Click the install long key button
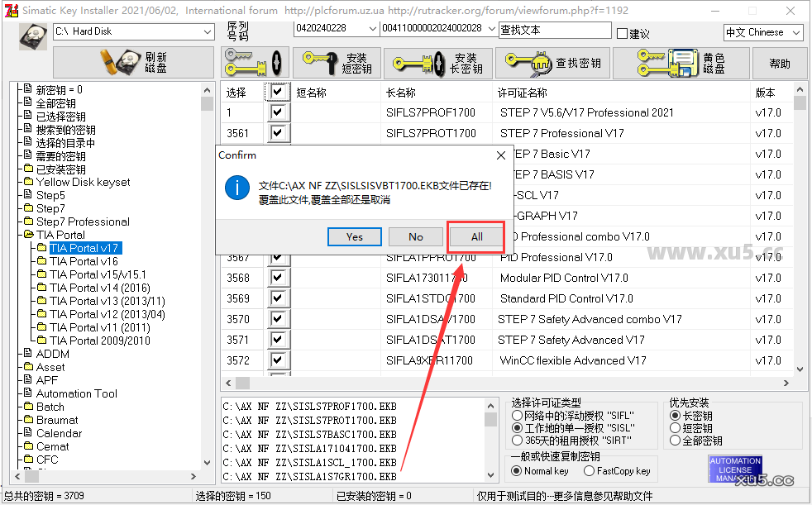 (437, 63)
